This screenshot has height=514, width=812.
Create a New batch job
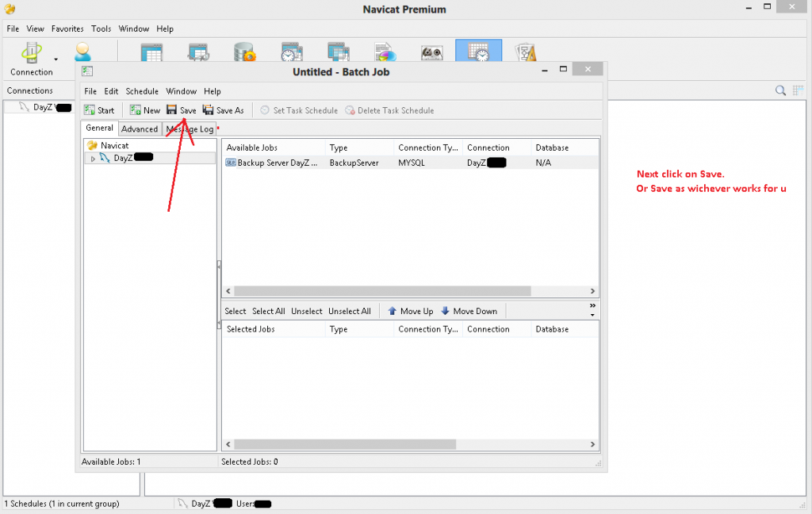point(145,110)
